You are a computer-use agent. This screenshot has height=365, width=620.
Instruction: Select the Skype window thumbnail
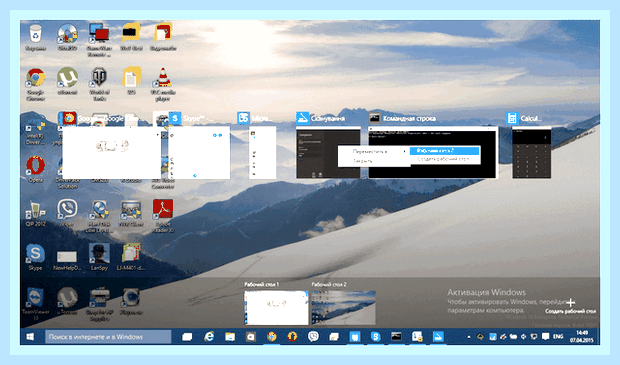tap(199, 152)
